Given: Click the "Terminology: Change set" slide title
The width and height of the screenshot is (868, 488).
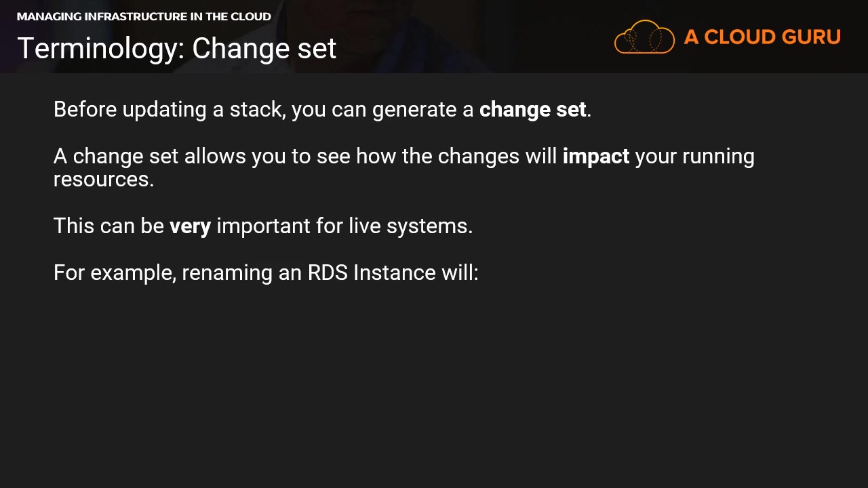Looking at the screenshot, I should coord(176,49).
